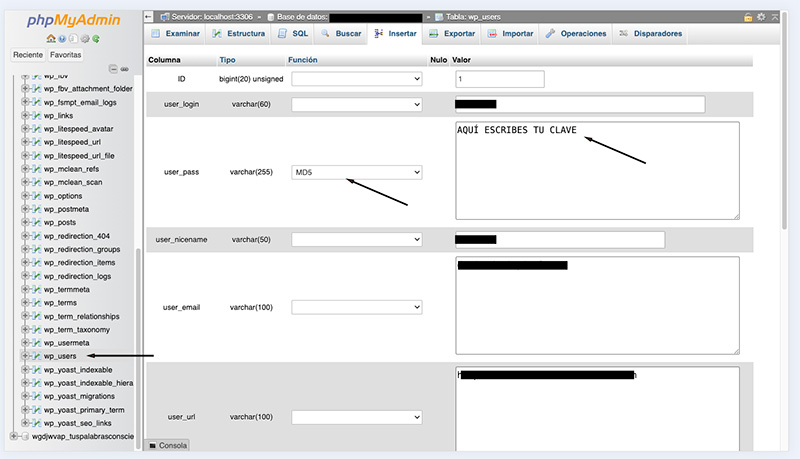800x459 pixels.
Task: Click the green reload navigation icon
Action: 96,38
